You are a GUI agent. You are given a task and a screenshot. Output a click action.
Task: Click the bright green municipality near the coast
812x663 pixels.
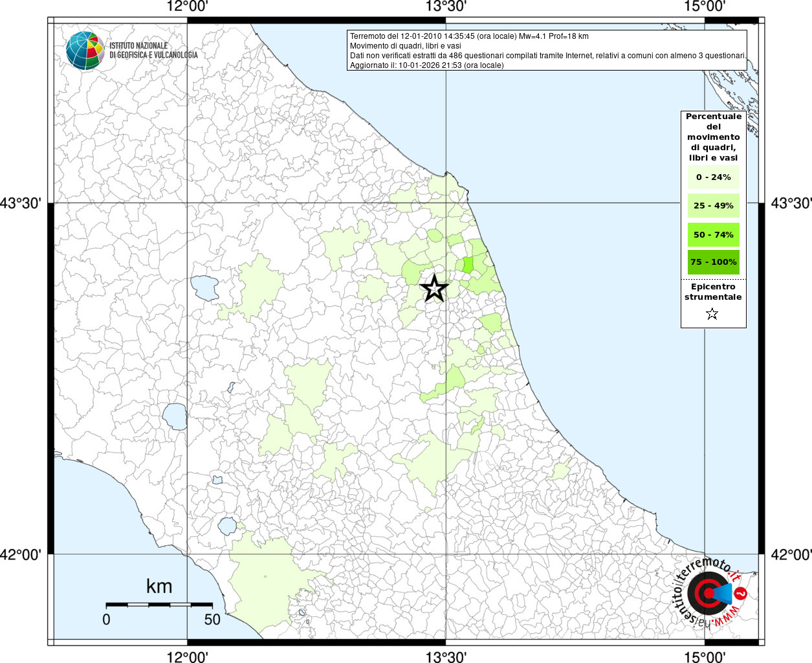[467, 264]
